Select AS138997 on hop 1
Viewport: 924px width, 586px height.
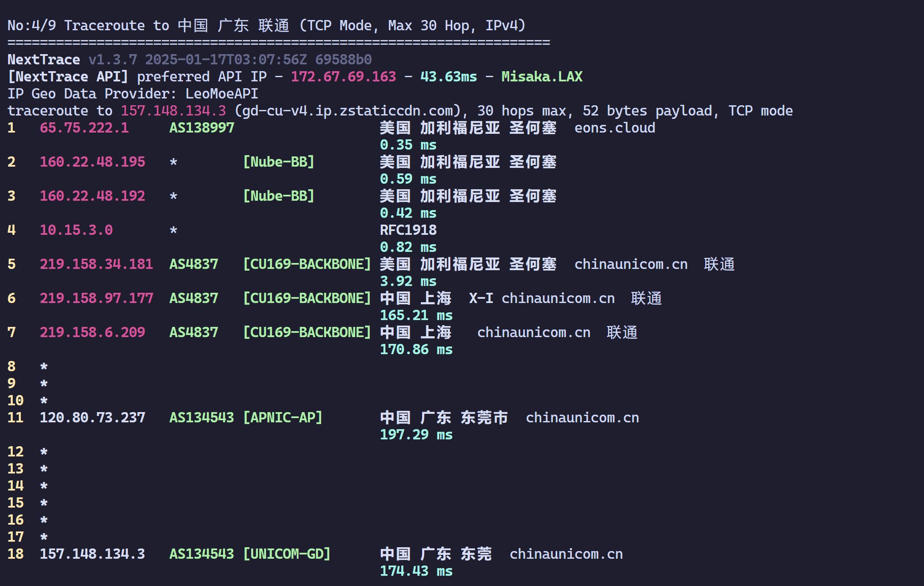202,128
